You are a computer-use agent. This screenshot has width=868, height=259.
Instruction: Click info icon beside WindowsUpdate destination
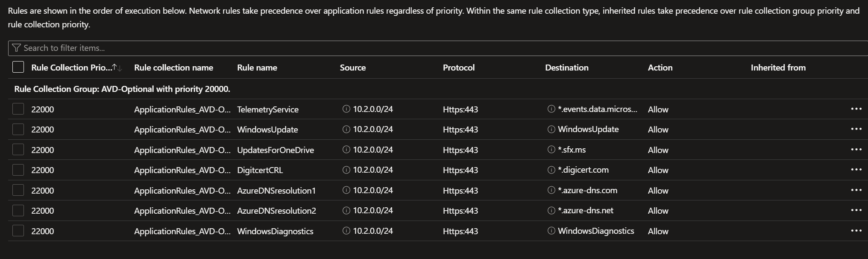[x=551, y=129]
